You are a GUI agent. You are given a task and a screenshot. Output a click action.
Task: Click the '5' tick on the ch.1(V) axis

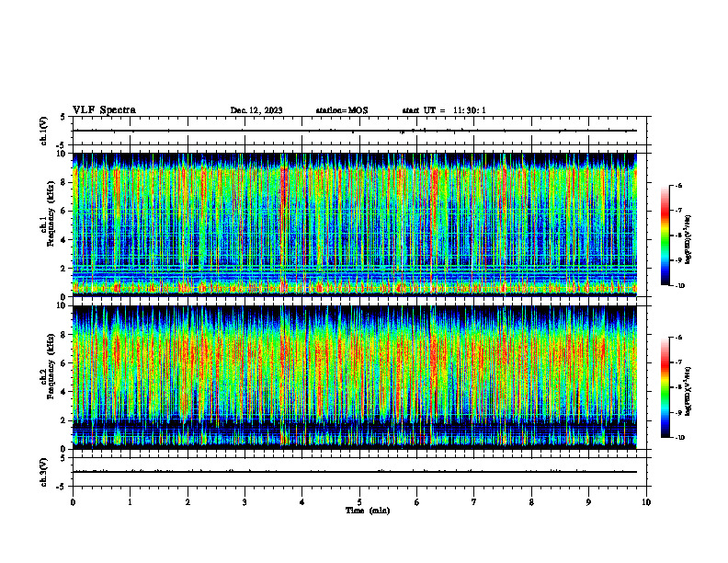click(x=63, y=117)
